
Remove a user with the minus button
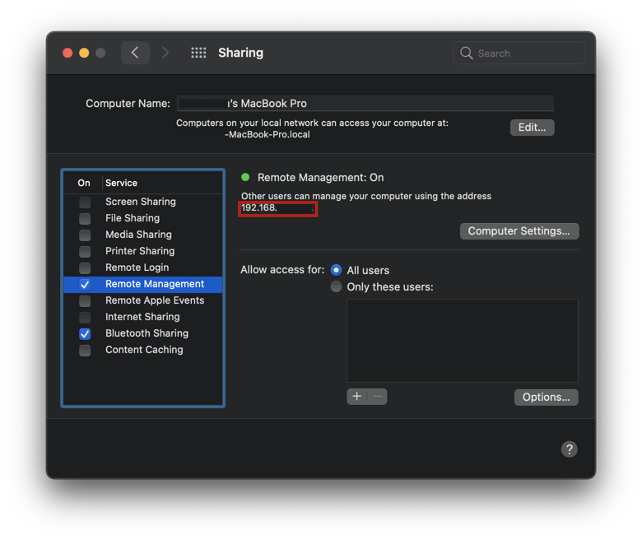[x=378, y=397]
